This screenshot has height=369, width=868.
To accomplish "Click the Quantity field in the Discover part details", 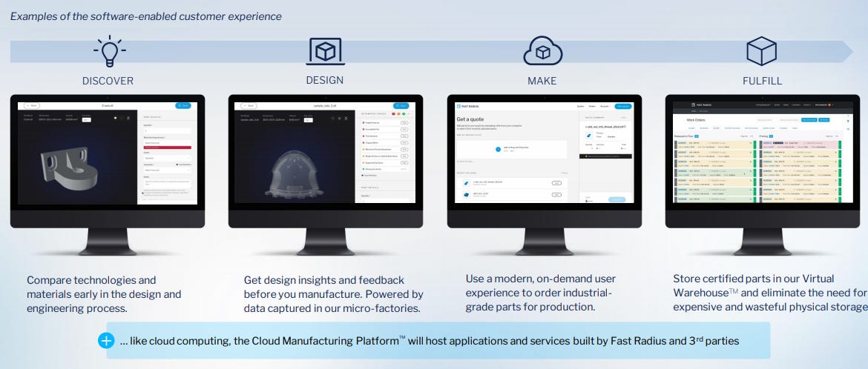I will pyautogui.click(x=167, y=130).
